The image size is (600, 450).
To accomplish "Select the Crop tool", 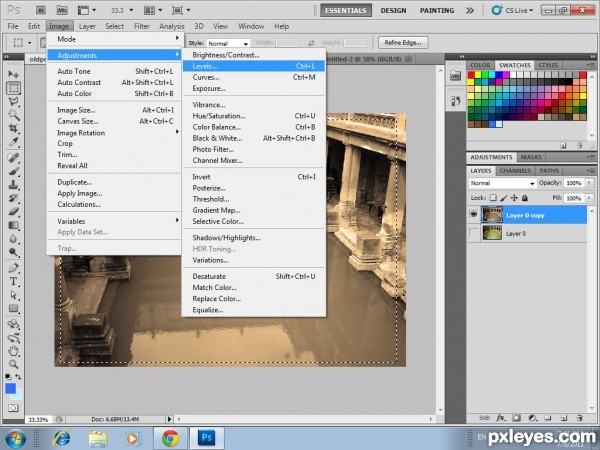I will click(x=13, y=128).
